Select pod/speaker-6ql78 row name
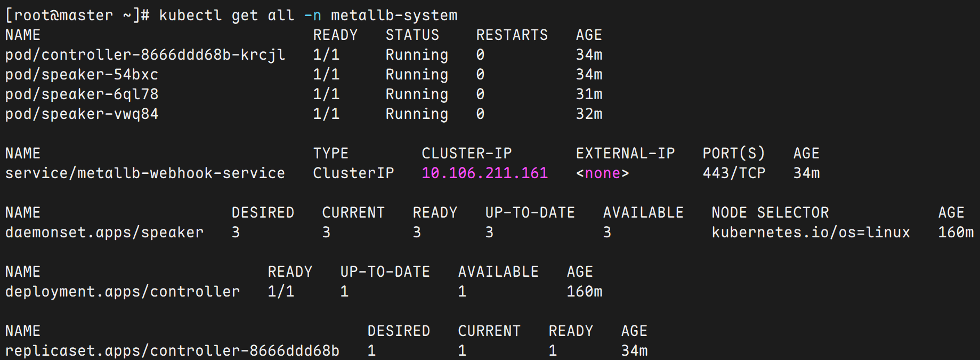Viewport: 980px width, 360px height. 82,94
